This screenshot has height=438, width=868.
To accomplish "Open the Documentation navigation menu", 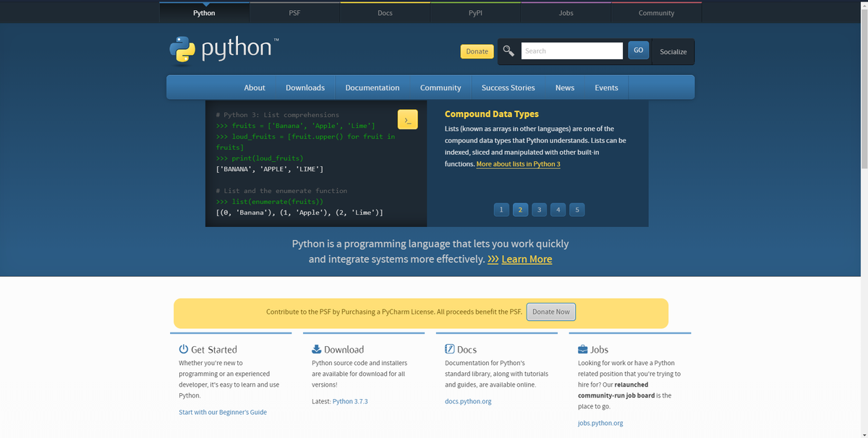I will pyautogui.click(x=373, y=87).
